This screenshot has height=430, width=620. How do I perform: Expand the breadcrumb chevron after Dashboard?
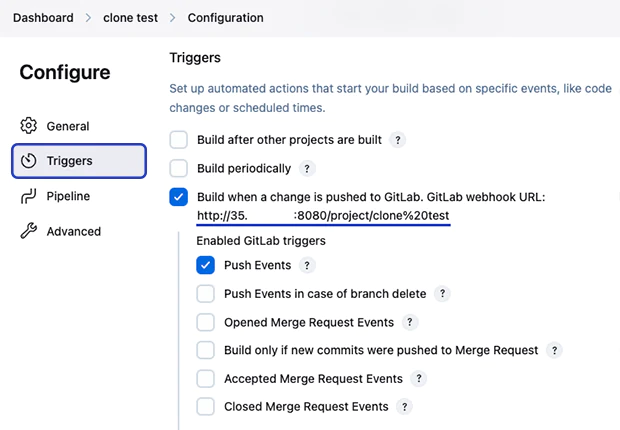click(x=88, y=18)
